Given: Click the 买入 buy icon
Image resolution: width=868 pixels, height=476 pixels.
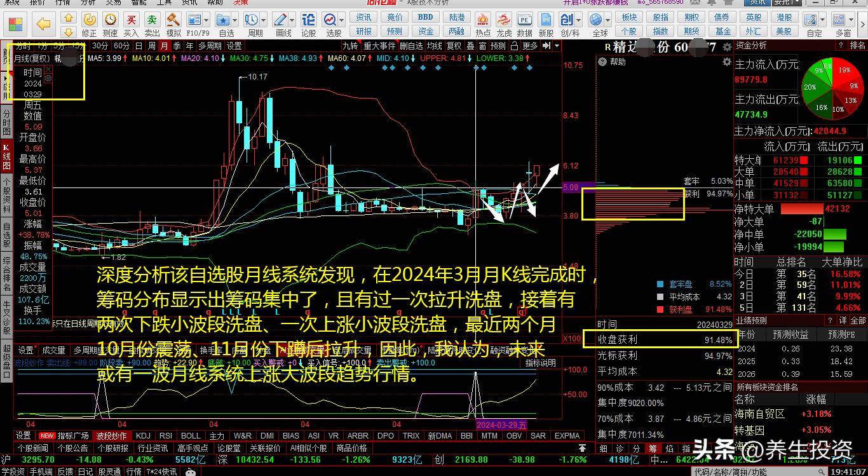Looking at the screenshot, I should tap(132, 20).
